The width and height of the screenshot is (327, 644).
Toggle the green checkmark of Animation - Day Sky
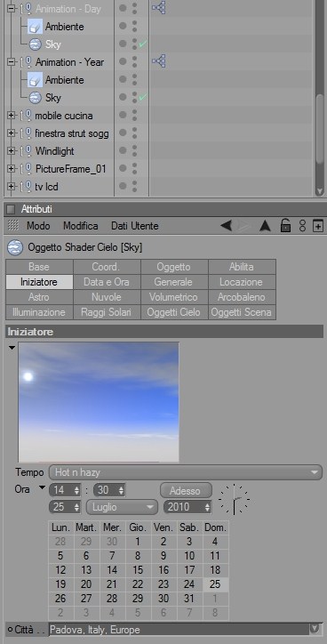click(143, 44)
